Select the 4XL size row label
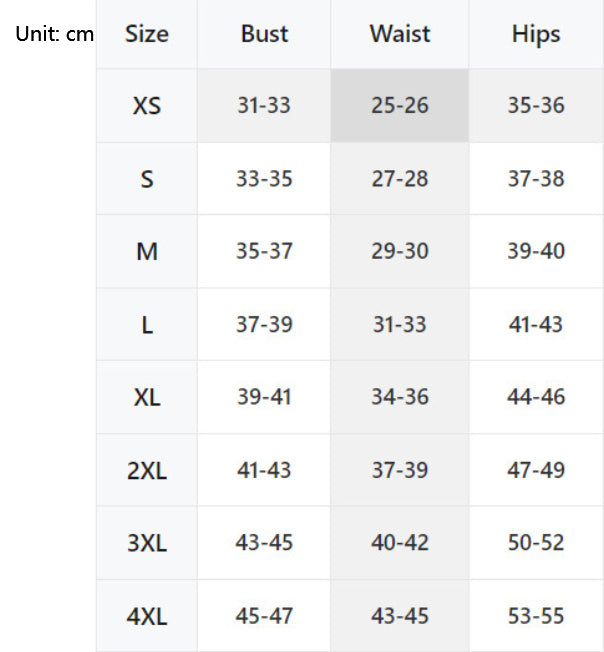This screenshot has width=604, height=652. 146,616
